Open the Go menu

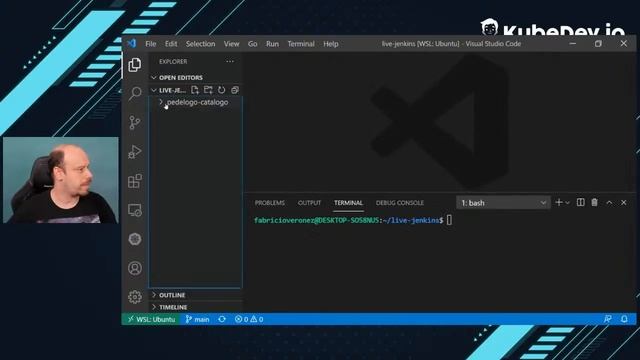click(253, 44)
